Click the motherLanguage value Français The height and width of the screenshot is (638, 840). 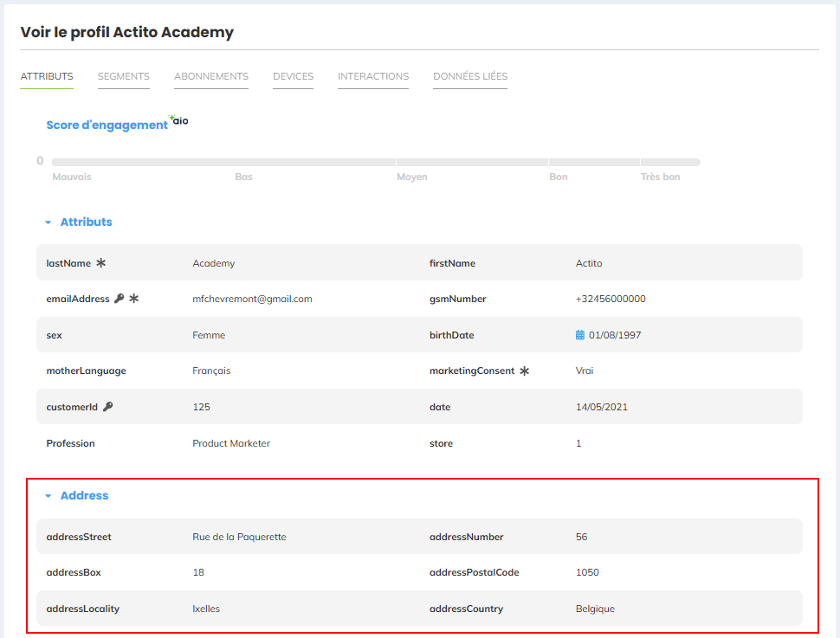coord(211,371)
